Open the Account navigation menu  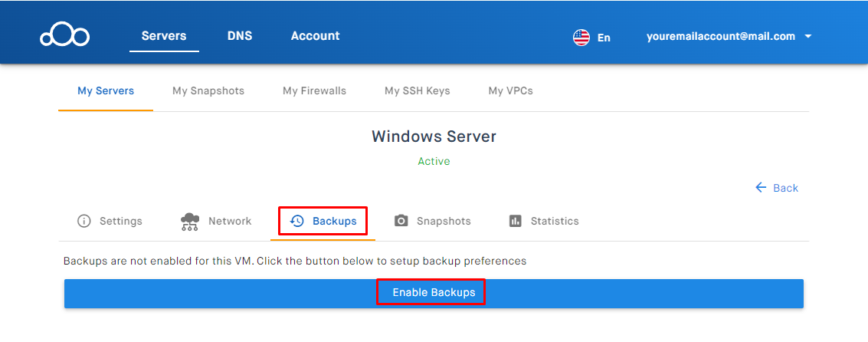click(315, 36)
